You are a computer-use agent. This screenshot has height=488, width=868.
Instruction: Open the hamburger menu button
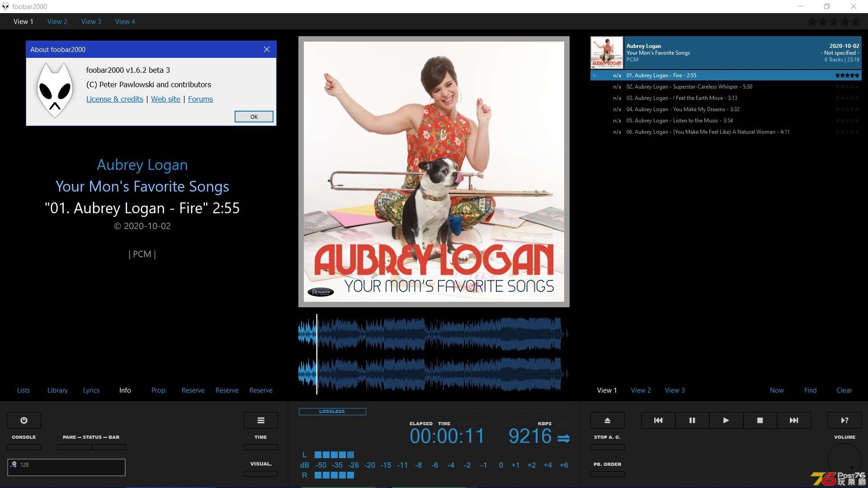(261, 420)
